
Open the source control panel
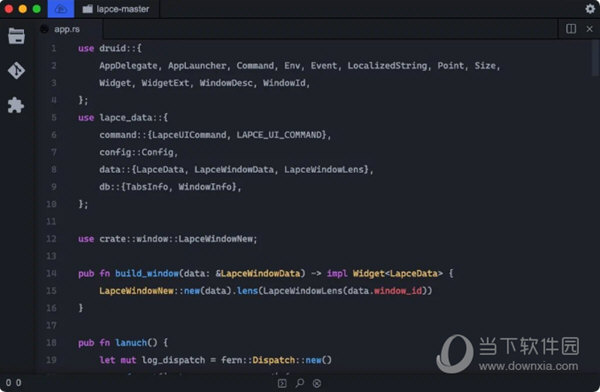point(16,70)
